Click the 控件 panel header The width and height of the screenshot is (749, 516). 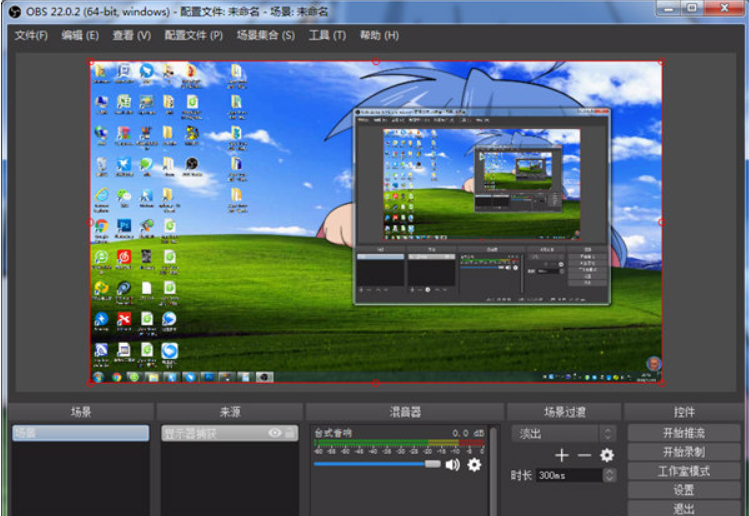tap(684, 412)
